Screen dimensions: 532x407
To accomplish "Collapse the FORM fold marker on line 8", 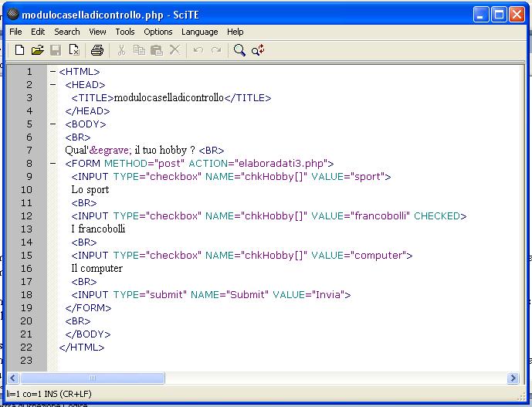I will (x=53, y=164).
